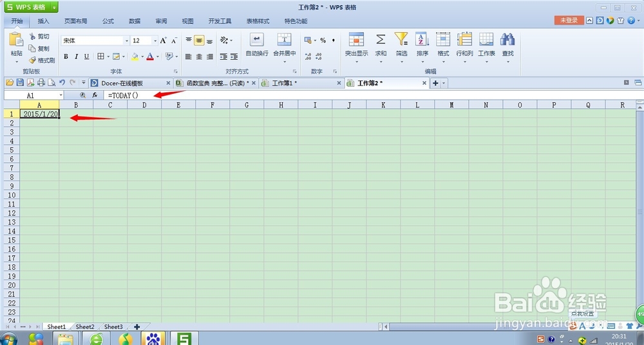644x345 pixels.
Task: Click the decrease decimal places icon
Action: 318,57
